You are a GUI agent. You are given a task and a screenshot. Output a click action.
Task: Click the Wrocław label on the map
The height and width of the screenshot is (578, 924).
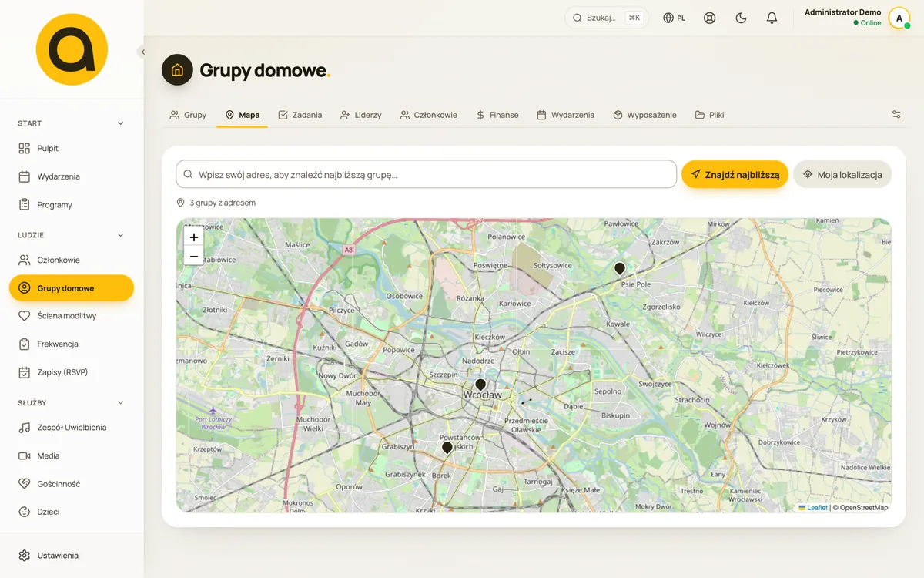pyautogui.click(x=482, y=395)
